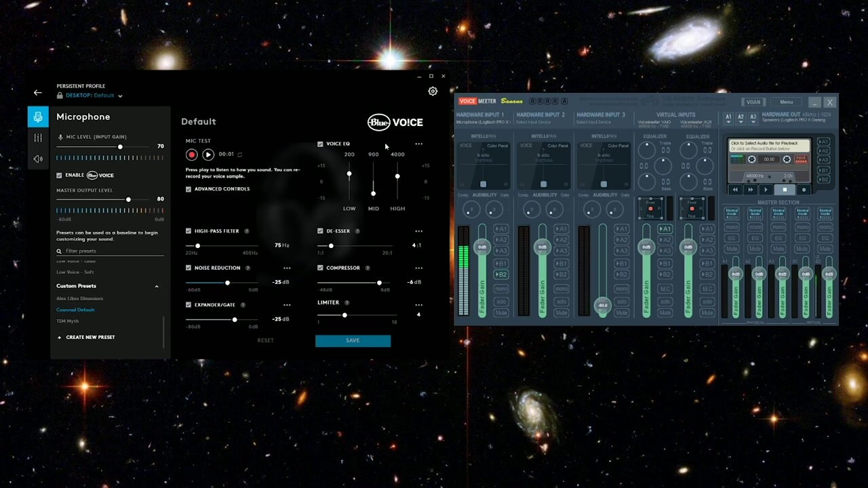868x488 pixels.
Task: Open Voice EQ more options menu
Action: coord(419,144)
